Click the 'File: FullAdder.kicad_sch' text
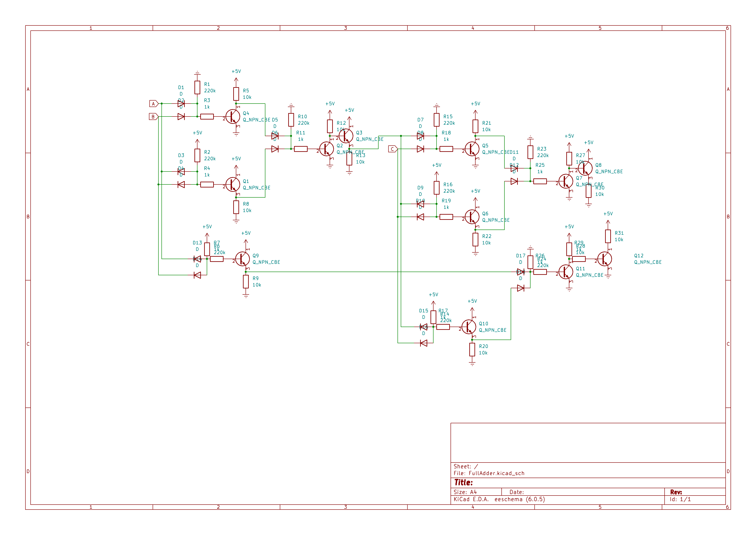Image resolution: width=756 pixels, height=535 pixels. click(x=489, y=473)
